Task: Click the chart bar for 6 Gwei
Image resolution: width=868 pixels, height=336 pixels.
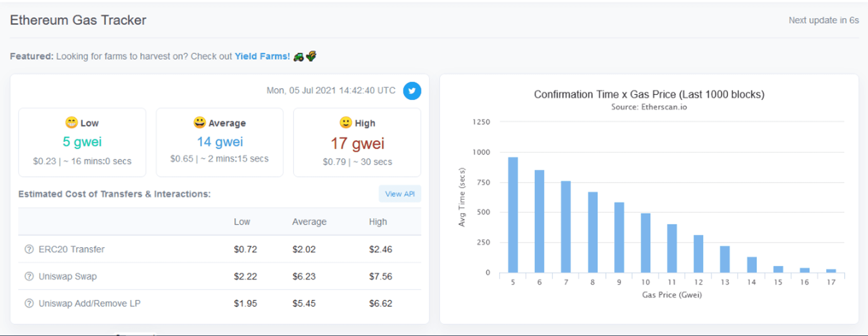Action: click(539, 221)
